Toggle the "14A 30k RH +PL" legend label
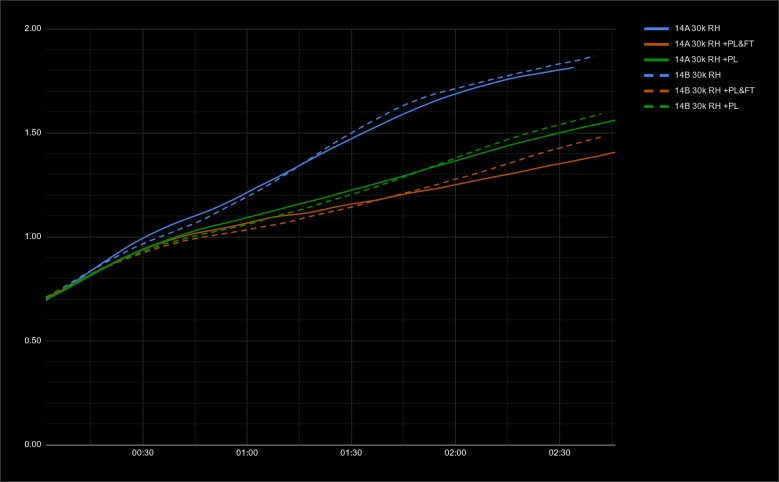Screen dimensions: 779x482 coord(705,60)
